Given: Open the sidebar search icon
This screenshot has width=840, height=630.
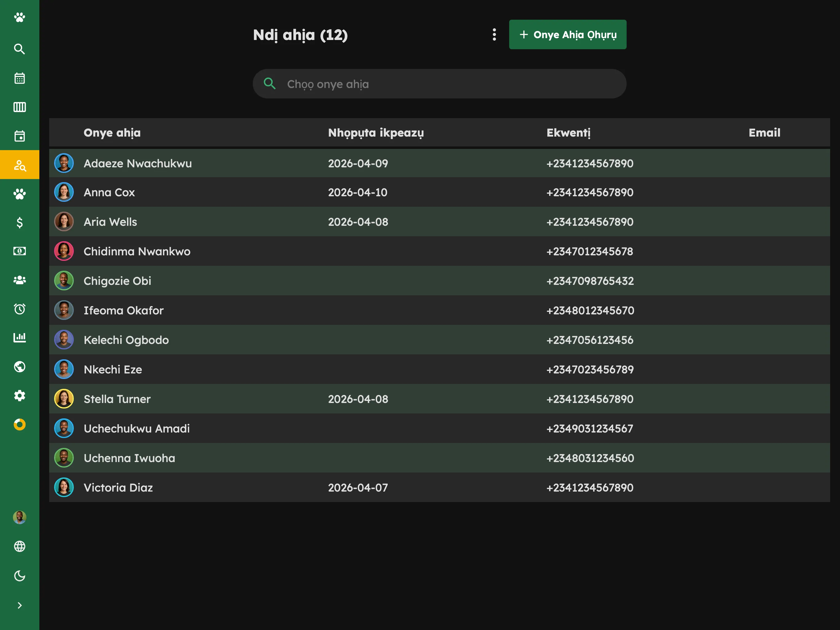Looking at the screenshot, I should pos(19,49).
